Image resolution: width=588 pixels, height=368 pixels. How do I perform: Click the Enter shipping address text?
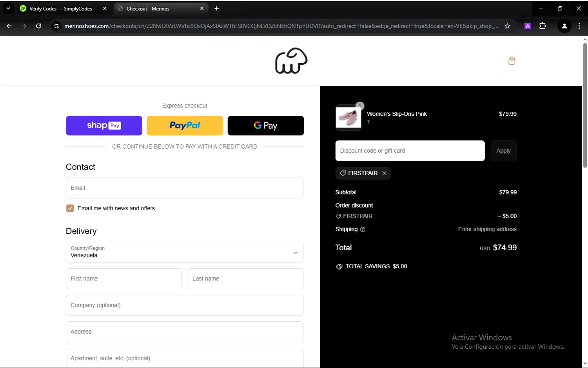pos(487,229)
